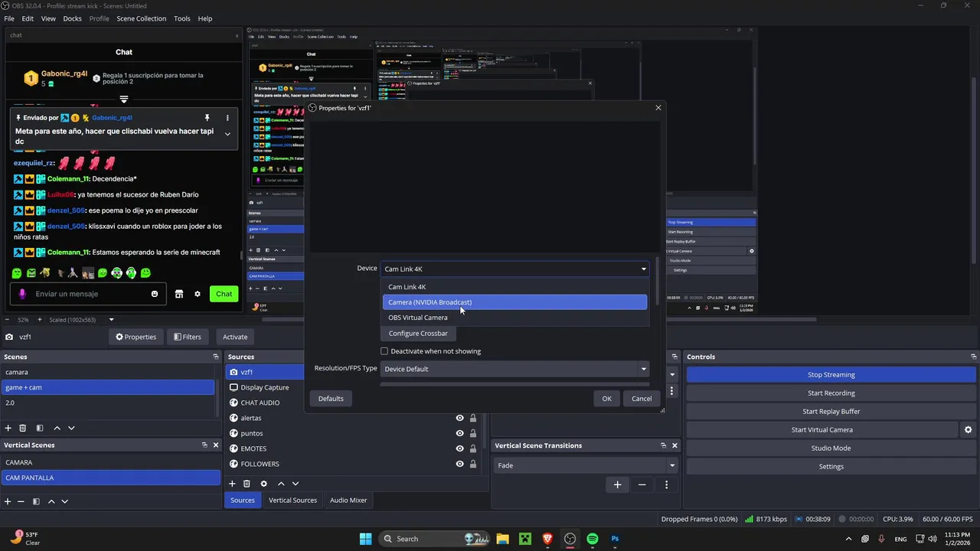Select the camara scene
Viewport: 980px width, 551px height.
click(x=108, y=372)
